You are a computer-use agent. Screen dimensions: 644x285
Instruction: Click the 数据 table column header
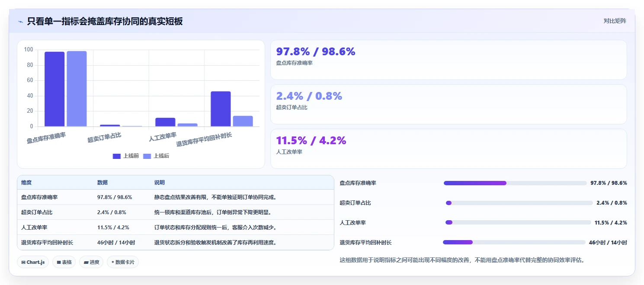(x=103, y=183)
